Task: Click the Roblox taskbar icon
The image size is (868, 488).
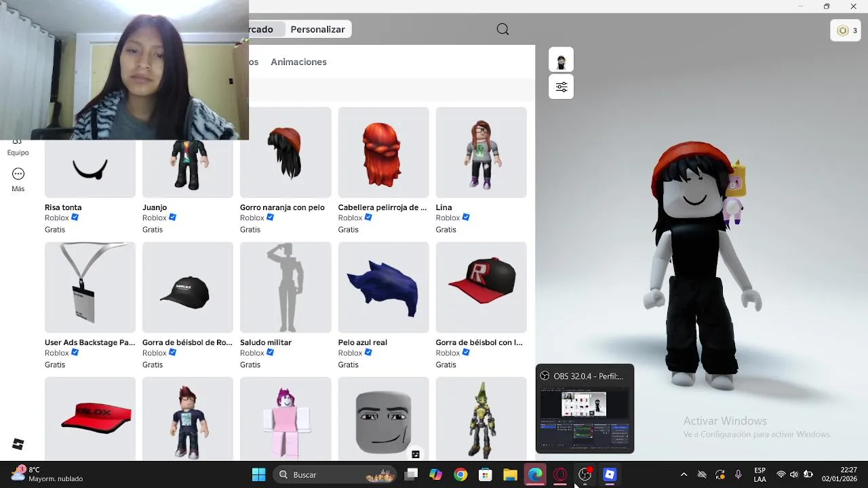Action: coord(610,474)
